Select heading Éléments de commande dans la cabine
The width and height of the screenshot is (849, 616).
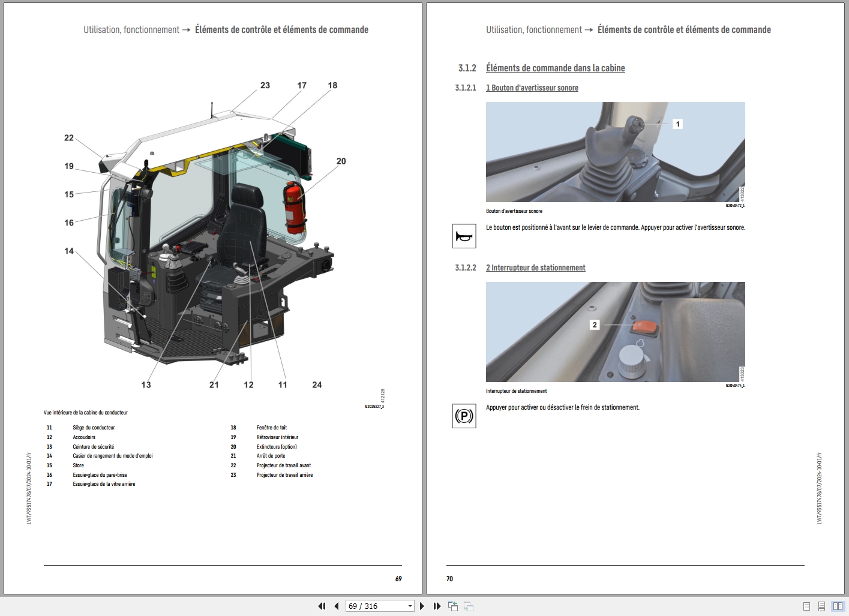click(x=556, y=68)
